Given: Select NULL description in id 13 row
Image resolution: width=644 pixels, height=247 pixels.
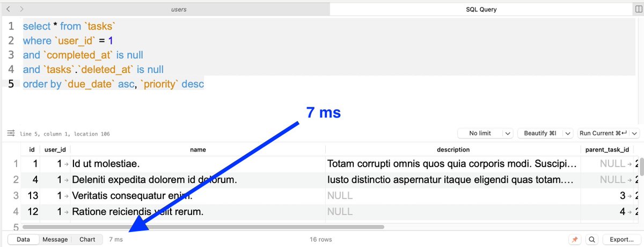Looking at the screenshot, I should pyautogui.click(x=453, y=196).
